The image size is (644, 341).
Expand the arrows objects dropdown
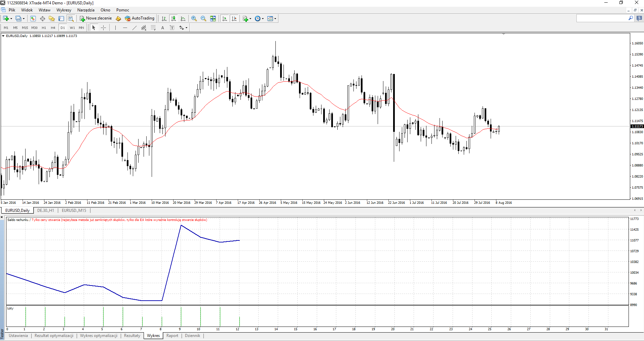(186, 28)
